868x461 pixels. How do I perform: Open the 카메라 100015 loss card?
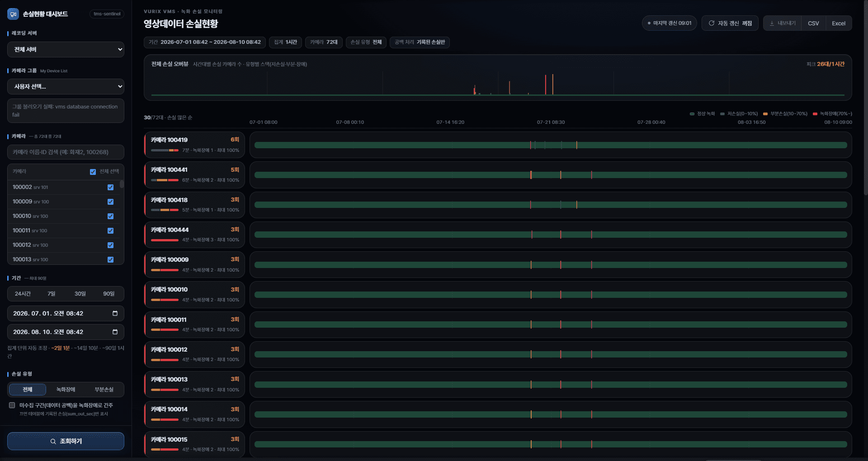click(194, 444)
